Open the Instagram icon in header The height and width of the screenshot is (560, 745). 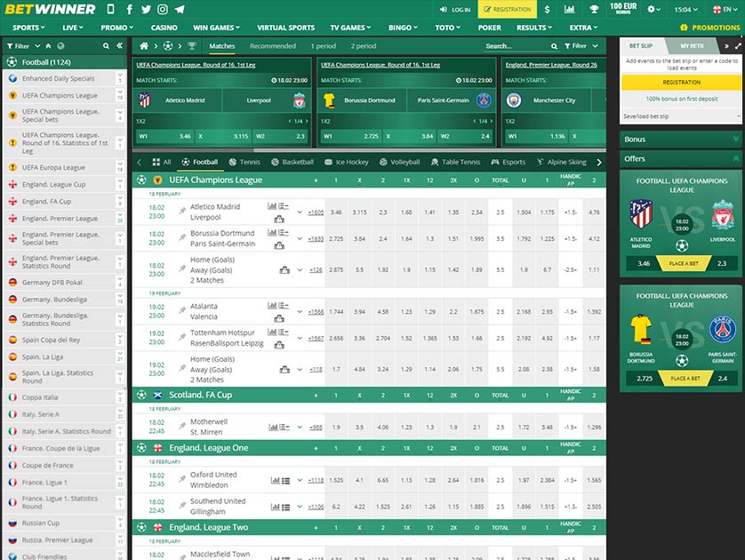pyautogui.click(x=163, y=9)
